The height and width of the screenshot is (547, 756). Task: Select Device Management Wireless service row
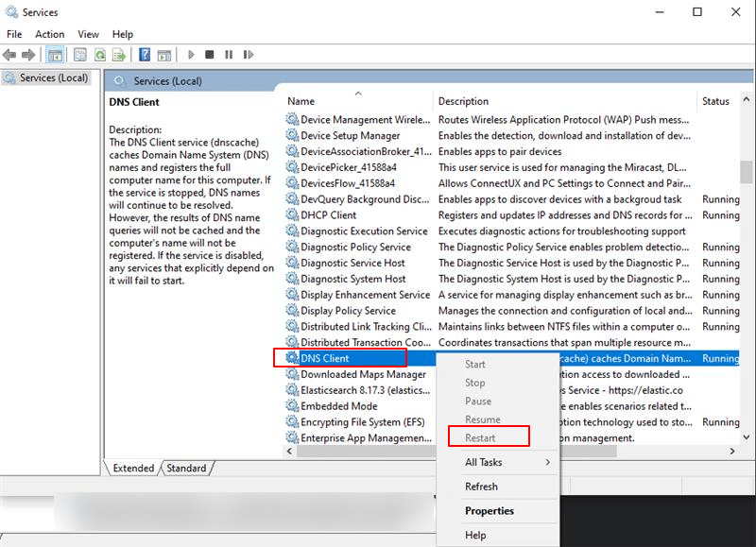click(x=511, y=120)
